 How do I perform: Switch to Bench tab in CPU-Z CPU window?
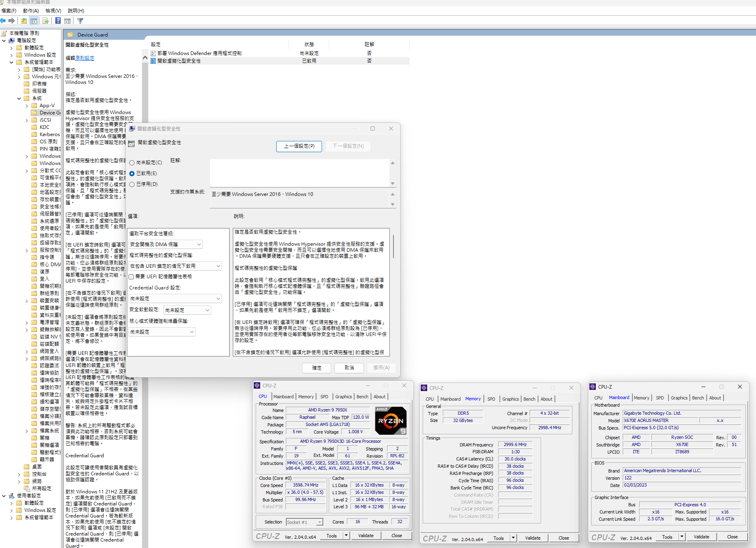click(362, 397)
